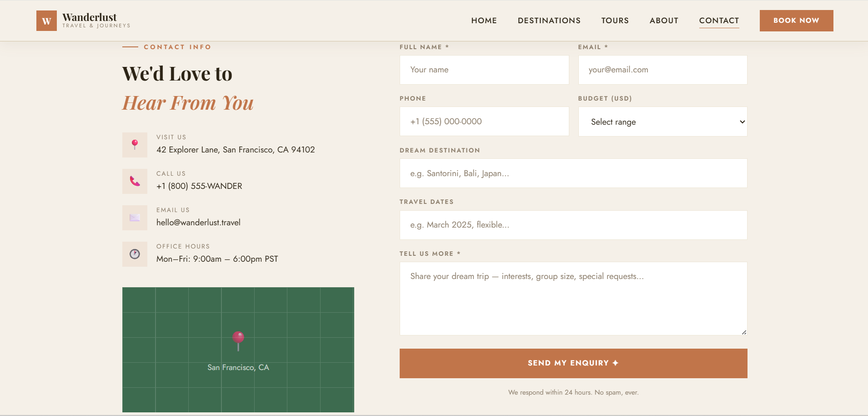The width and height of the screenshot is (868, 416).
Task: Click the Email Us envelope icon
Action: pos(135,218)
